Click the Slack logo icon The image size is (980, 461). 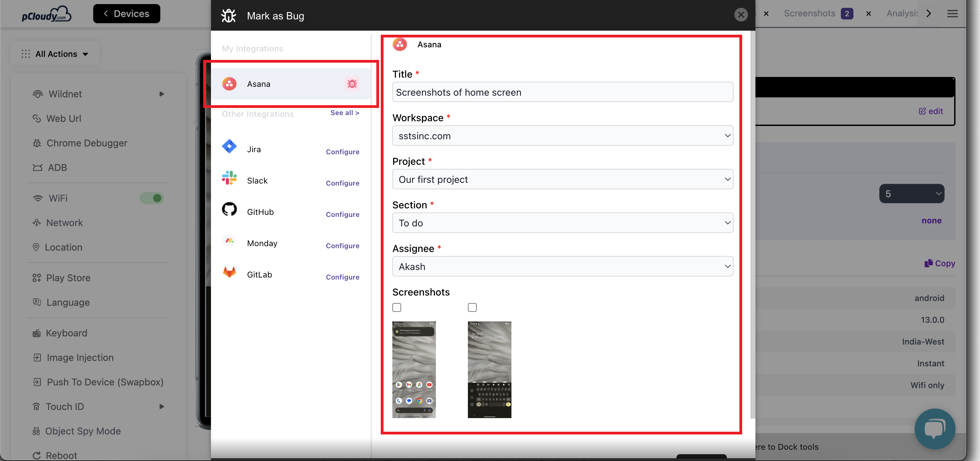pos(229,178)
